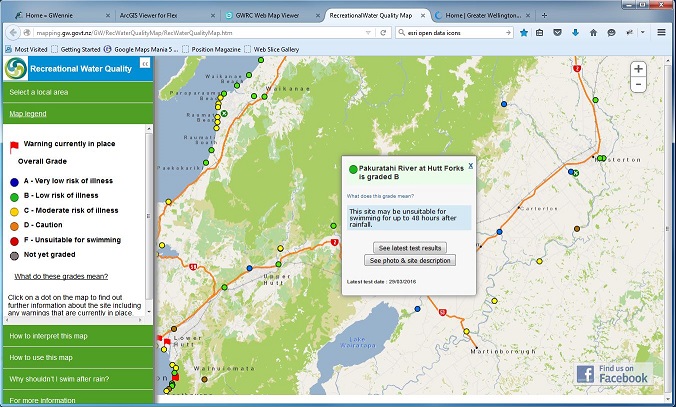Collapse the sidebar with the double-chevron button
Image resolution: width=676 pixels, height=407 pixels.
click(145, 64)
